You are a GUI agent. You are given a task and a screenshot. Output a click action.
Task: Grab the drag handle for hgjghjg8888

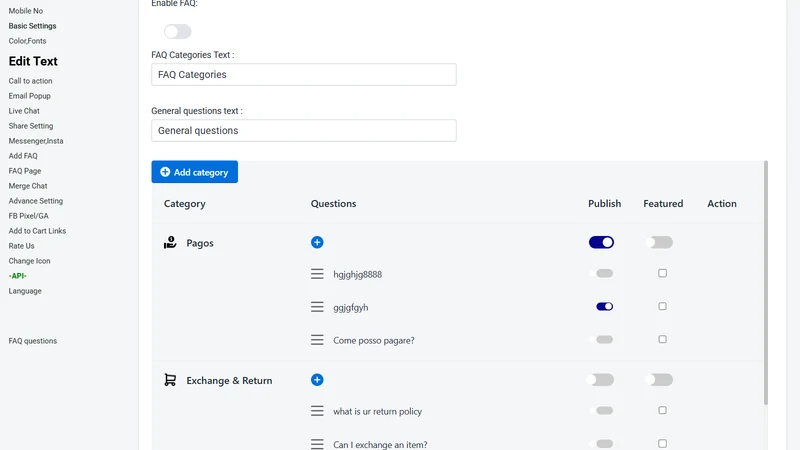[x=317, y=274]
